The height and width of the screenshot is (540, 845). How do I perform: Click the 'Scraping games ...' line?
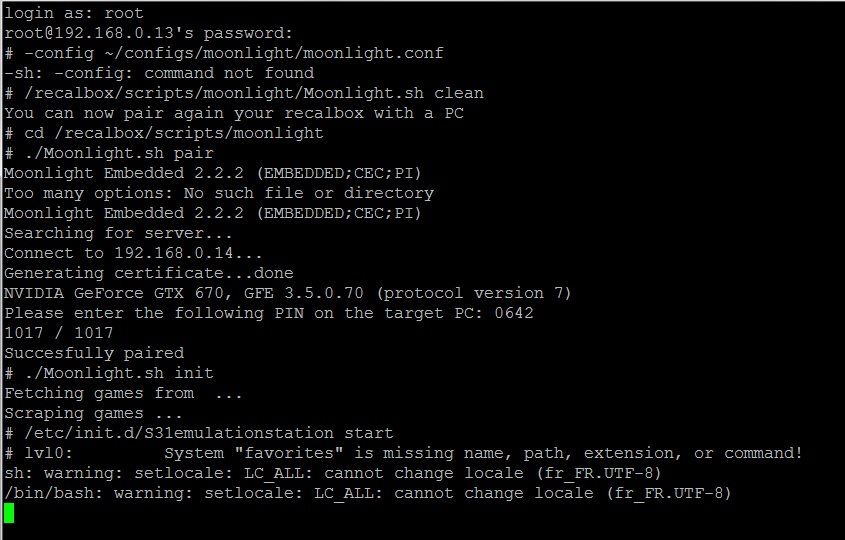tap(93, 413)
